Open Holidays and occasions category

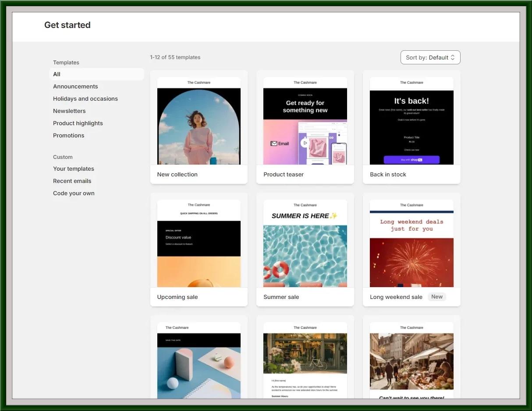[85, 98]
